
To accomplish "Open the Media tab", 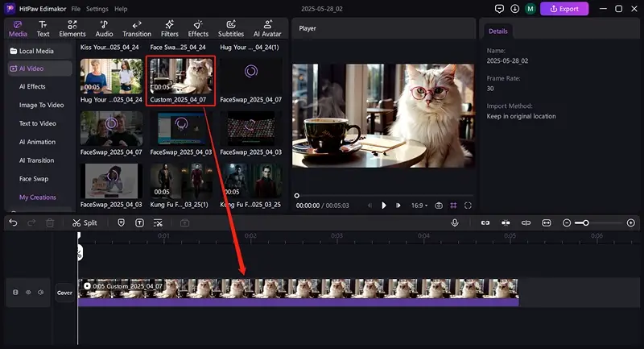I will click(x=18, y=29).
